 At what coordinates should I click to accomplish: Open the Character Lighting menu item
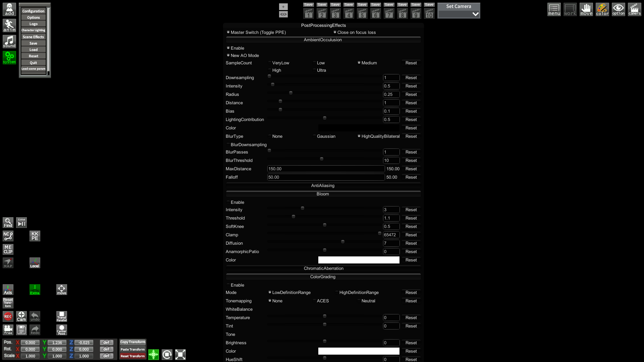(x=33, y=30)
